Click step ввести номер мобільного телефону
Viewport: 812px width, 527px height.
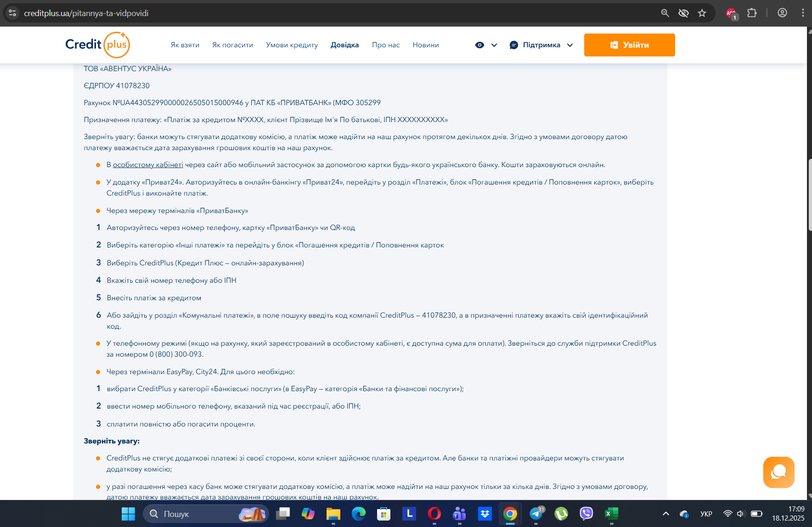pyautogui.click(x=234, y=406)
